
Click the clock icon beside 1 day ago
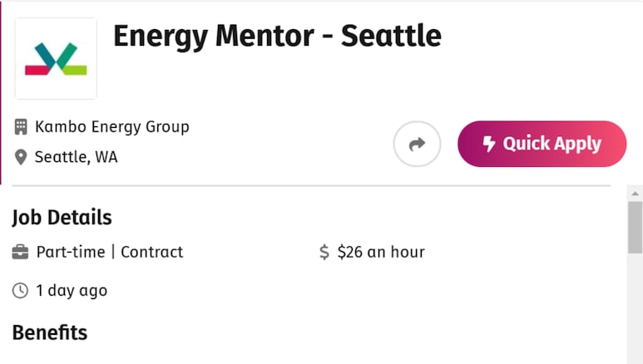[20, 291]
